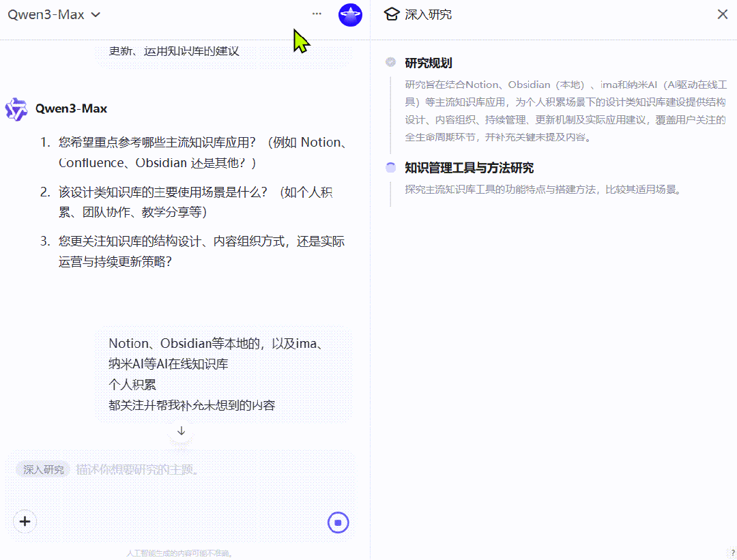Click the user message about Notion and Obsidian
The image size is (737, 560).
coord(223,374)
